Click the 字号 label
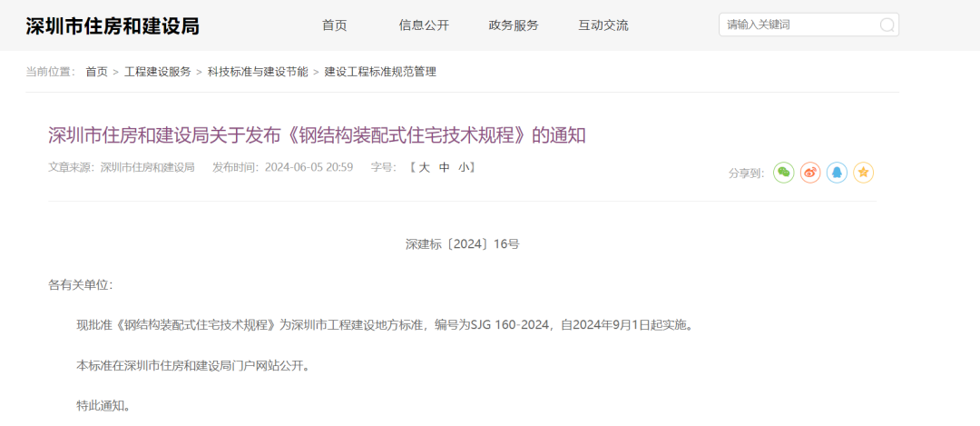Viewport: 980px width, 426px height. [x=383, y=168]
